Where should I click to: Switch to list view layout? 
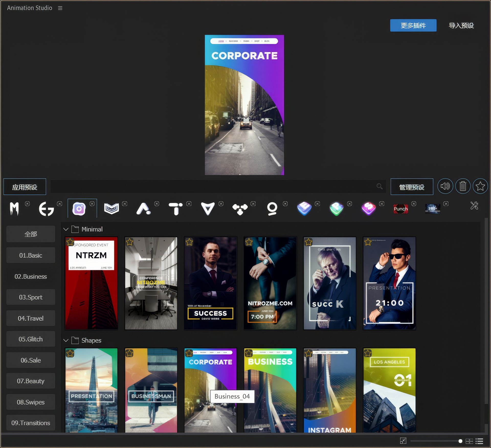pos(479,441)
